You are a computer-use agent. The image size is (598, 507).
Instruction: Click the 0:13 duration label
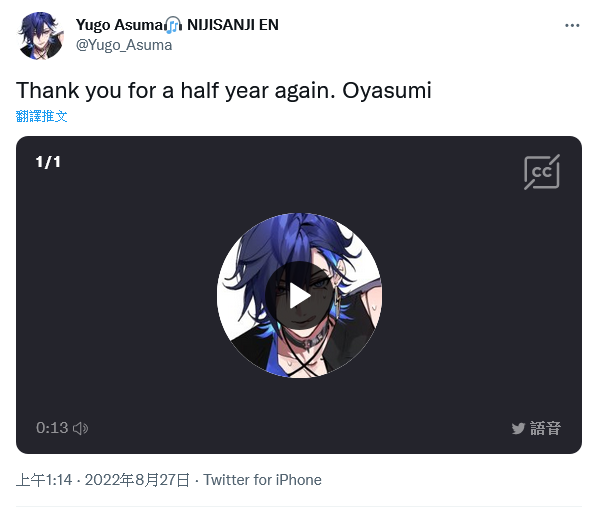52,428
